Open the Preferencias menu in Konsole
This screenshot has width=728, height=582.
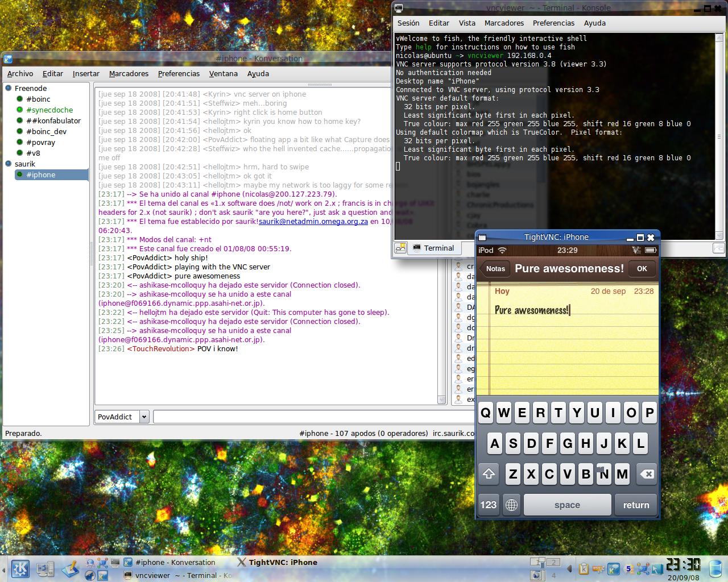pos(553,23)
